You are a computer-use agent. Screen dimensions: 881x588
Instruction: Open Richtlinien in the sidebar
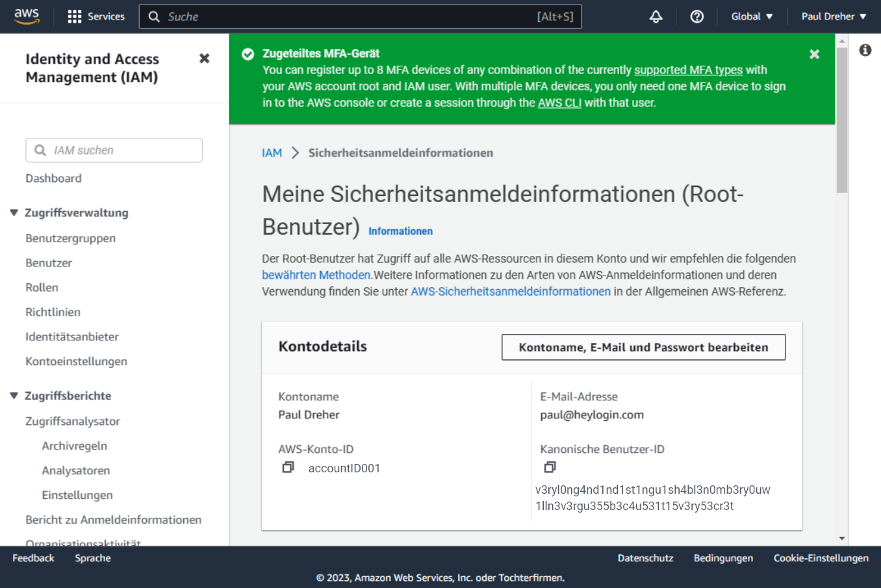click(53, 313)
